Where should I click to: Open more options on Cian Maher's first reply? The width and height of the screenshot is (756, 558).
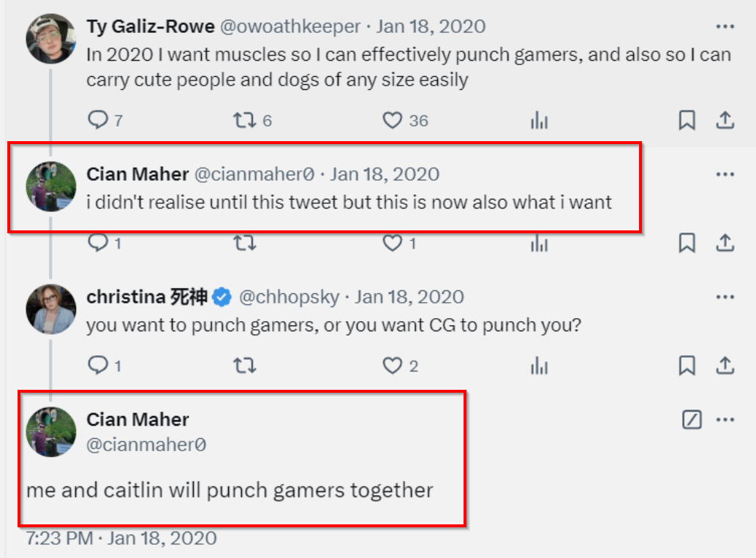tap(725, 174)
